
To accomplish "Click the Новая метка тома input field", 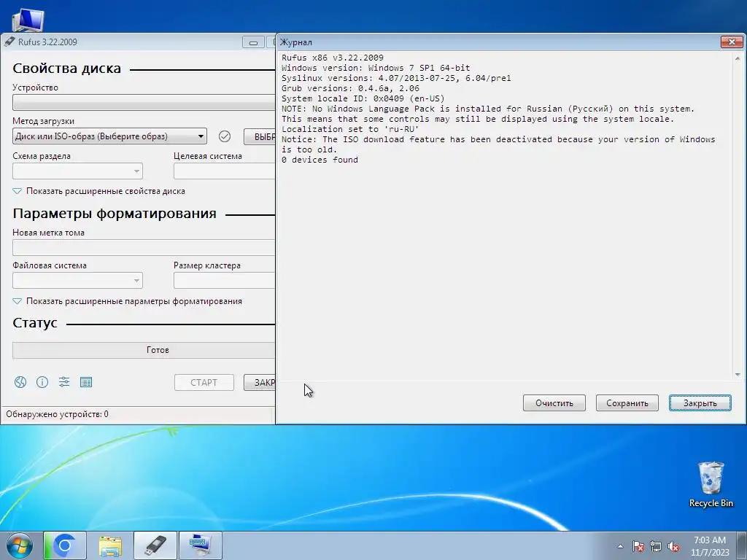I will coord(144,248).
